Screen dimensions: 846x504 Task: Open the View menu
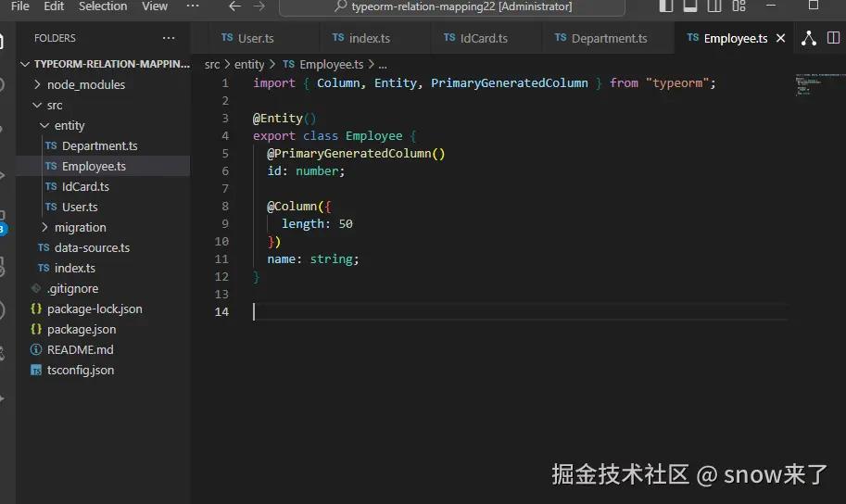click(155, 6)
